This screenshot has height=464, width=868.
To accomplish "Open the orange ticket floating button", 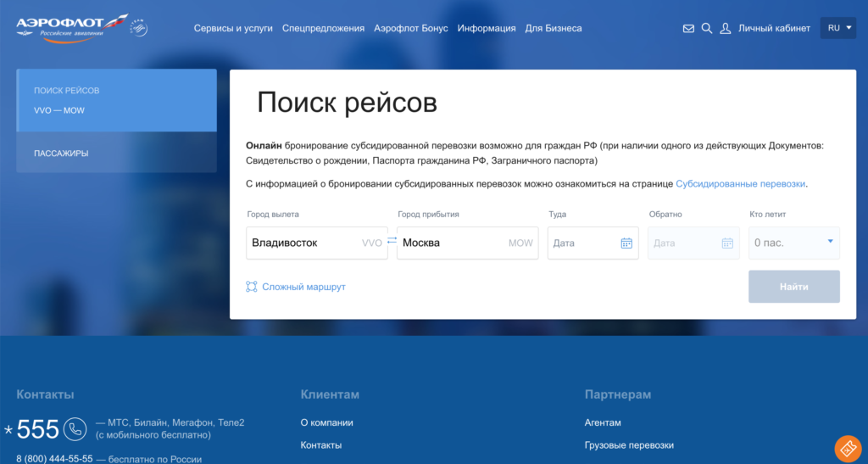I will 848,449.
